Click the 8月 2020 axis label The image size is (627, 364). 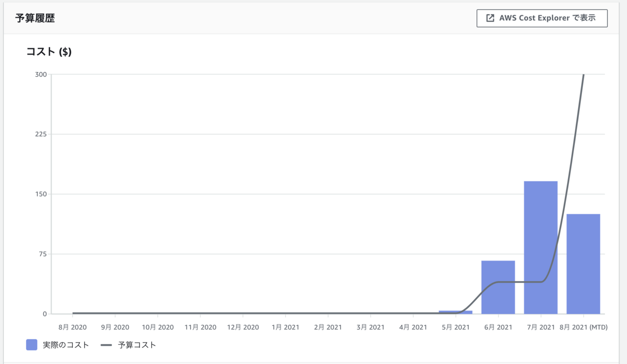click(72, 327)
